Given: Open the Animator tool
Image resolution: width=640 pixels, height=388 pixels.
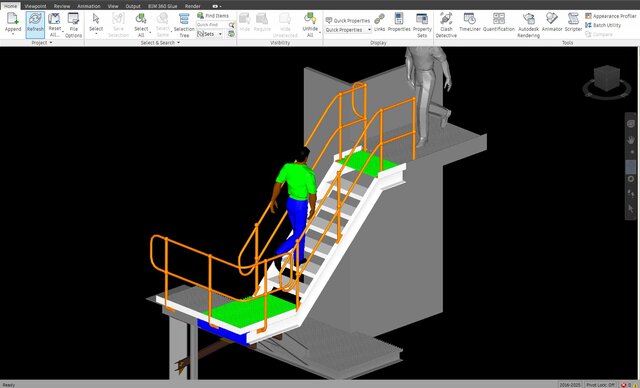Looking at the screenshot, I should 552,22.
